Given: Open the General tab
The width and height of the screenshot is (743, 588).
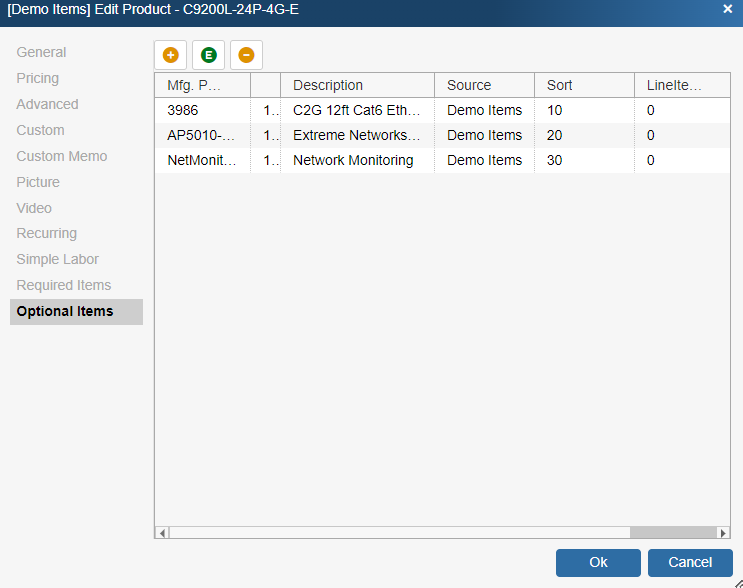Looking at the screenshot, I should 41,52.
